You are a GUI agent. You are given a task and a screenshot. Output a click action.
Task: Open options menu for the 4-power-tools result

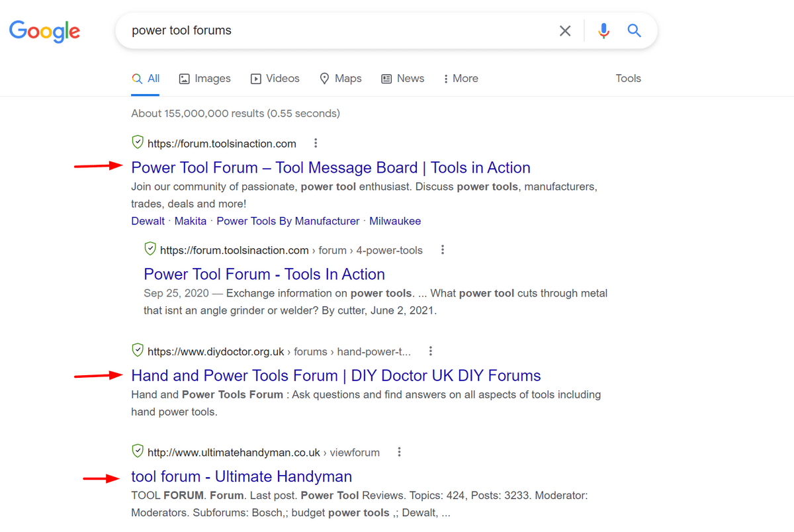coord(443,249)
